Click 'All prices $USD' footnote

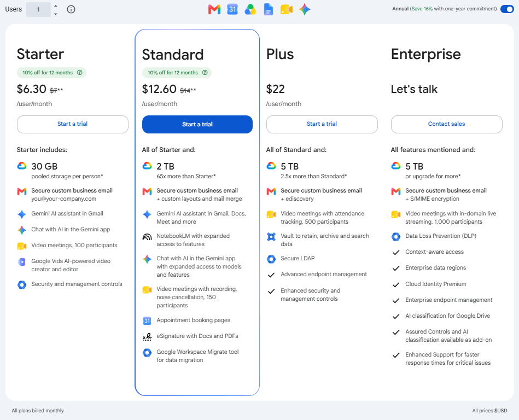click(x=489, y=411)
